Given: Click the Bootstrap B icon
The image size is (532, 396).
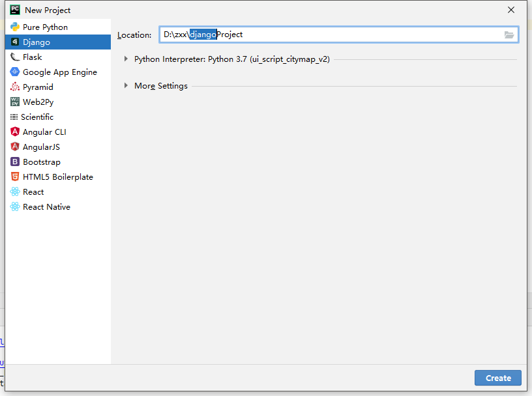Looking at the screenshot, I should pos(15,162).
